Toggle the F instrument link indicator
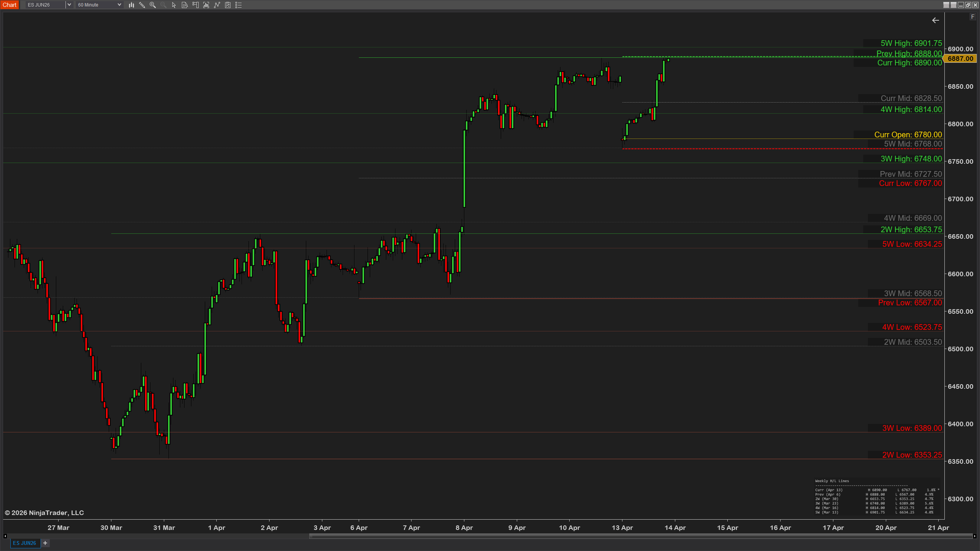The image size is (980, 551). 973,17
